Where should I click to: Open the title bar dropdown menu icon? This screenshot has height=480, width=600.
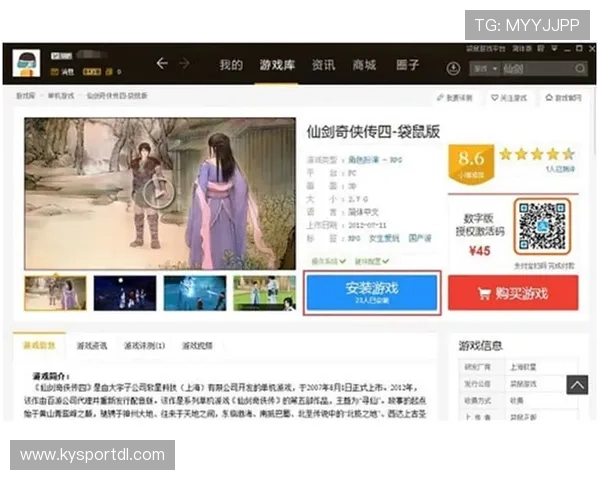click(554, 49)
